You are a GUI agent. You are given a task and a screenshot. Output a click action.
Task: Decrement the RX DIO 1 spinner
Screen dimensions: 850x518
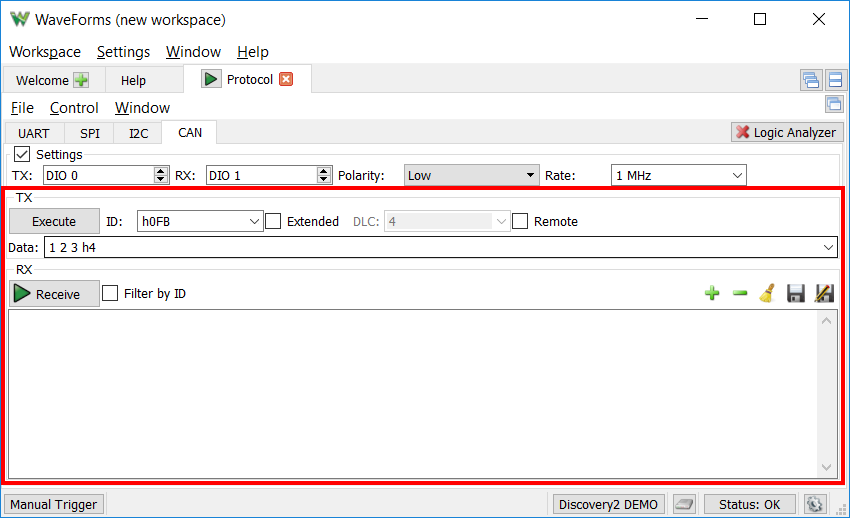[x=324, y=179]
